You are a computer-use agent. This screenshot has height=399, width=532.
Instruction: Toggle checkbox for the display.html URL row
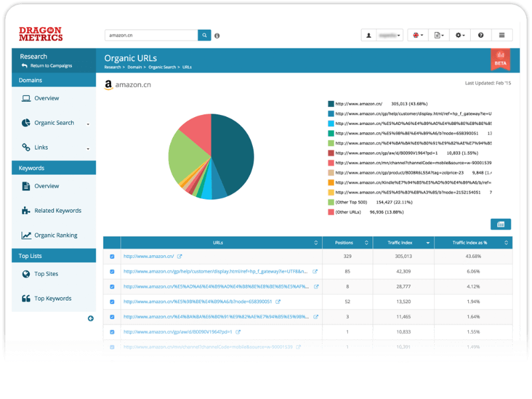[112, 271]
